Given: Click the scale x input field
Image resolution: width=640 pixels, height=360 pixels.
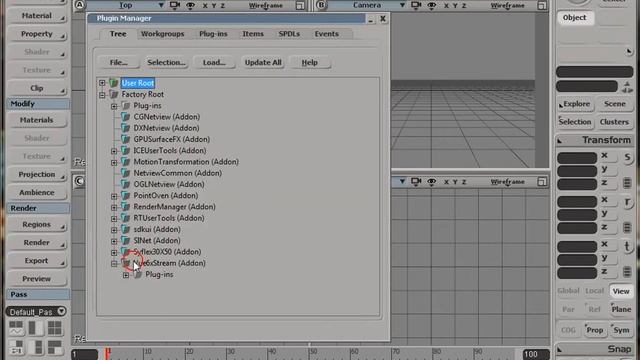Looking at the screenshot, I should pos(577,158).
